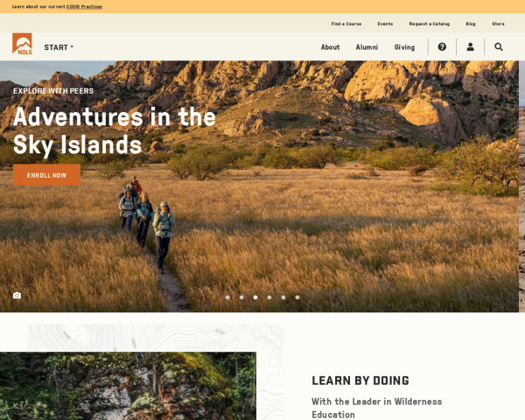Click the camera photo credit icon
Screen dimensions: 525x420
[17, 296]
